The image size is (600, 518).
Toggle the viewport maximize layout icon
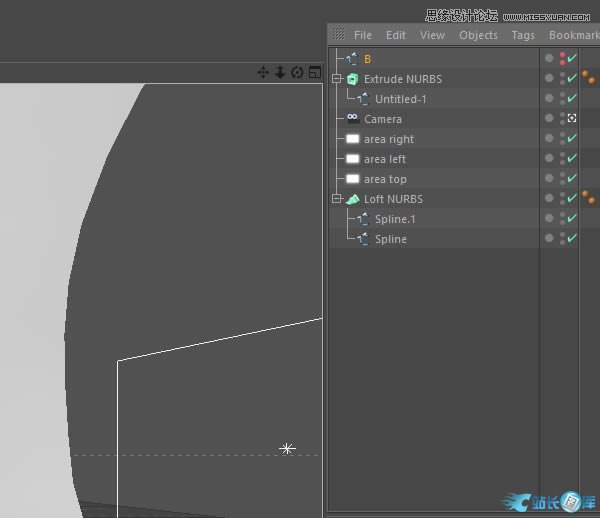[x=315, y=72]
